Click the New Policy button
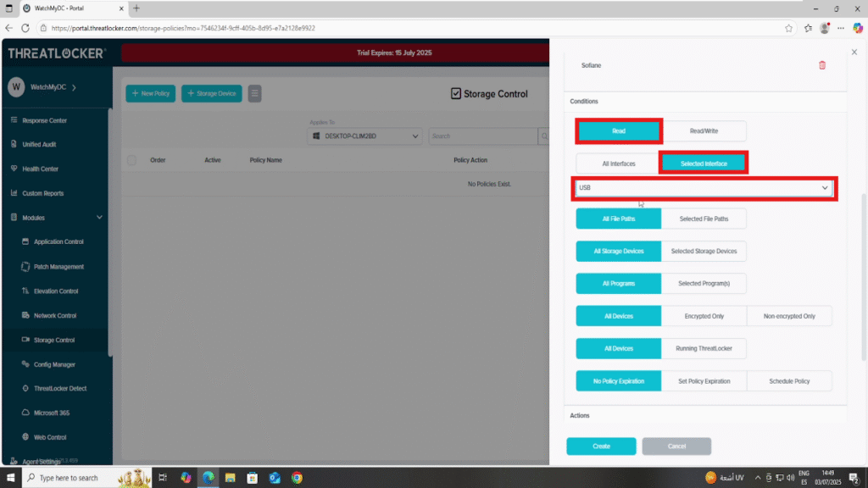868x488 pixels. click(x=151, y=93)
